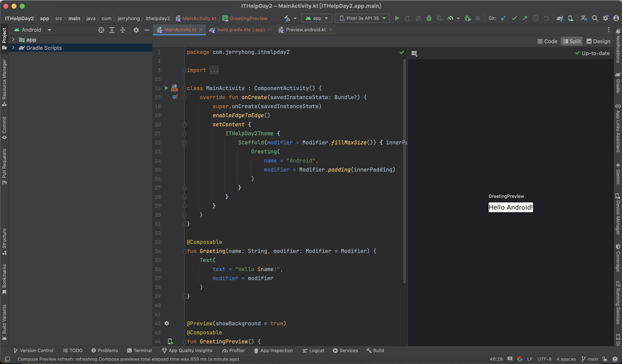
Task: Click the Git update project arrow
Action: pos(503,18)
